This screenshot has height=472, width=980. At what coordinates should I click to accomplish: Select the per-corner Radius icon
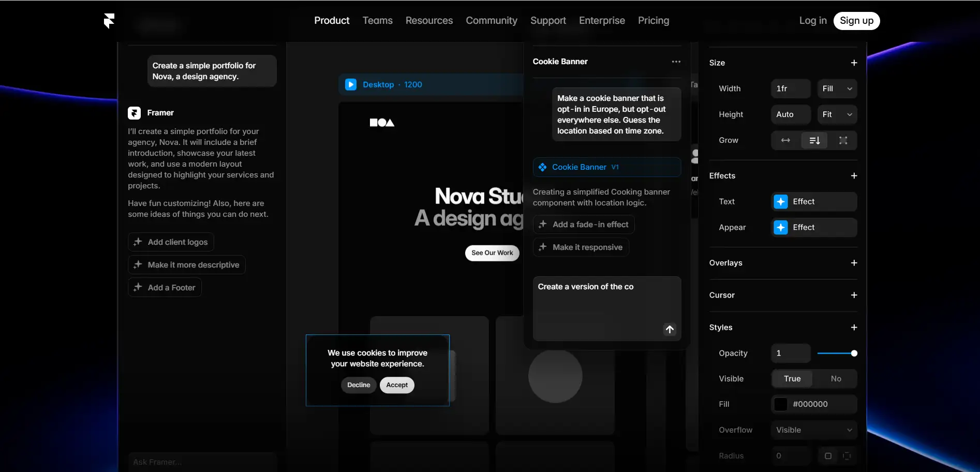click(x=847, y=456)
